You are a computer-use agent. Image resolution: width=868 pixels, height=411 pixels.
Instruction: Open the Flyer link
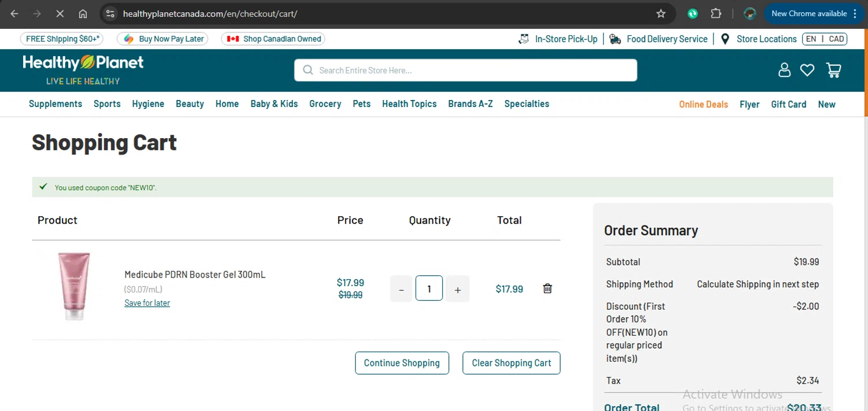coord(749,105)
